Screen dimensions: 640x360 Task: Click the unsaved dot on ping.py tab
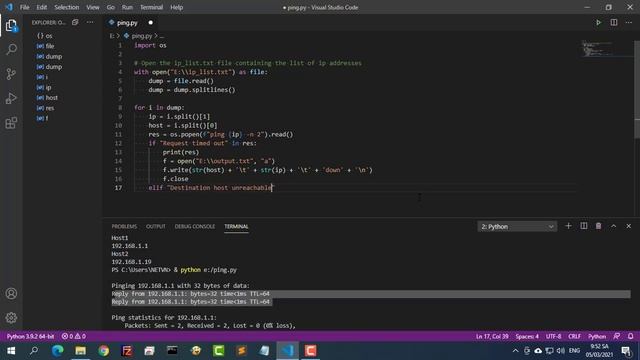[x=151, y=23]
